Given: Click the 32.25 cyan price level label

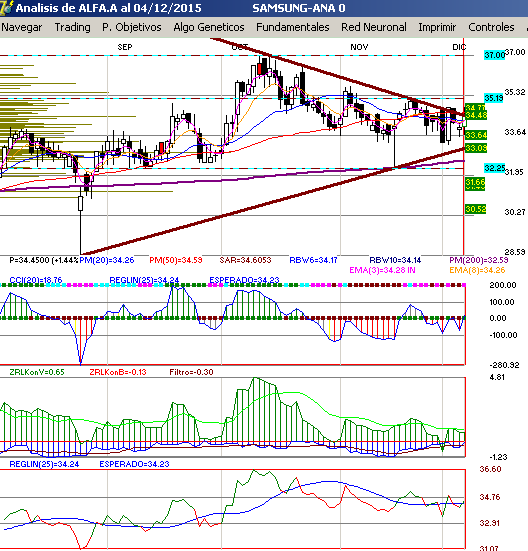Looking at the screenshot, I should pos(494,168).
